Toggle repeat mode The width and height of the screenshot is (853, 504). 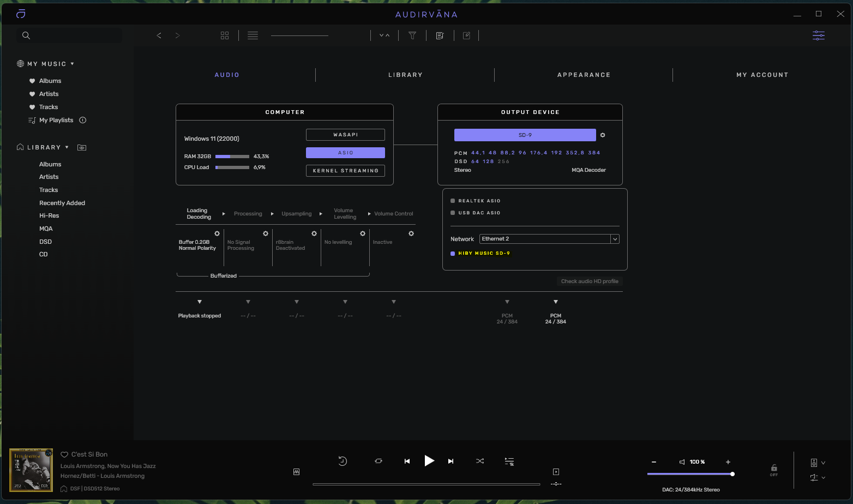tap(379, 461)
